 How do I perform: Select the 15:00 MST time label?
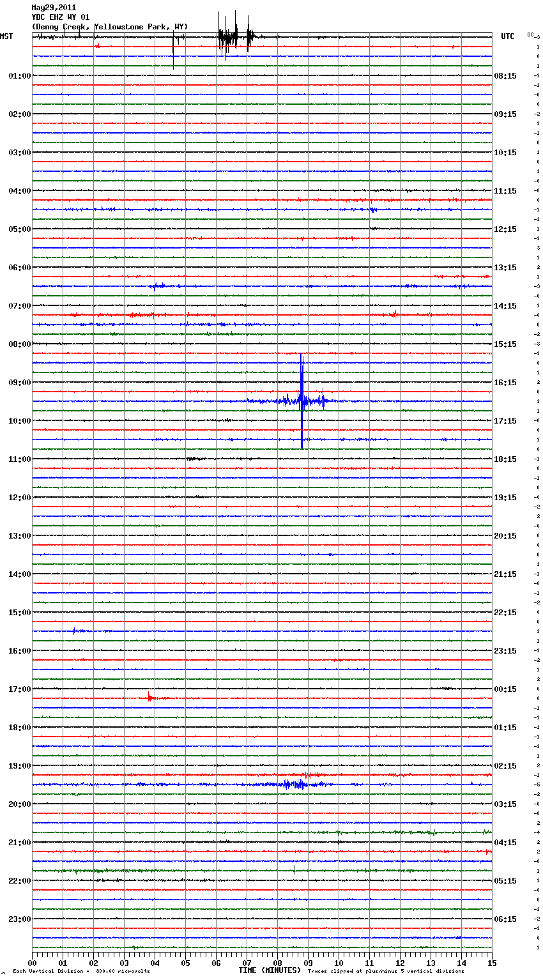pos(20,613)
